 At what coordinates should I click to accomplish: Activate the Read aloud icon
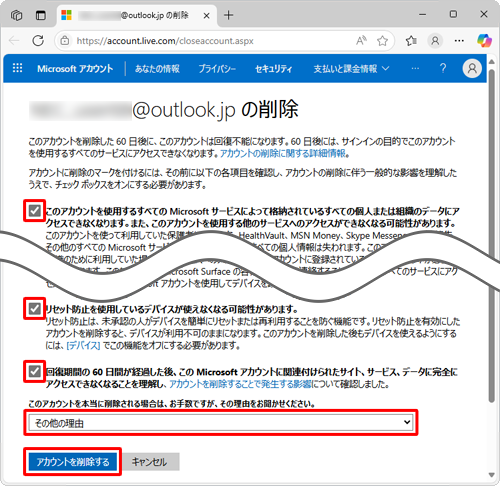coord(361,41)
